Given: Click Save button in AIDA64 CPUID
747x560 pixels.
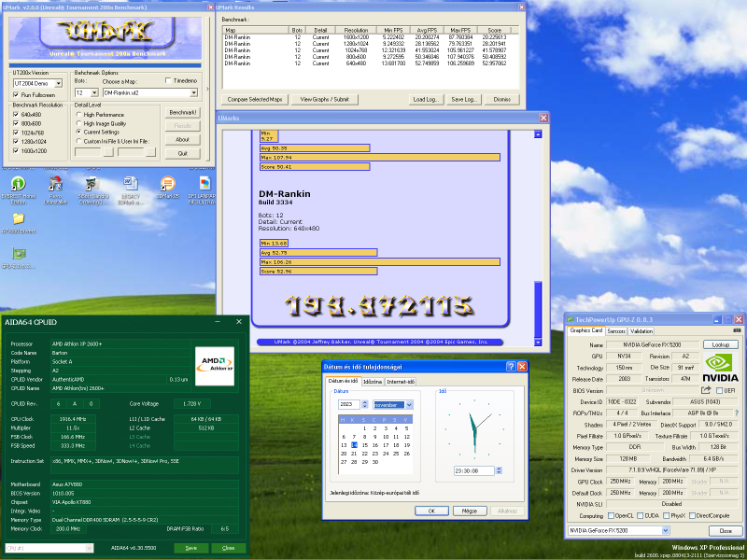Looking at the screenshot, I should [191, 548].
